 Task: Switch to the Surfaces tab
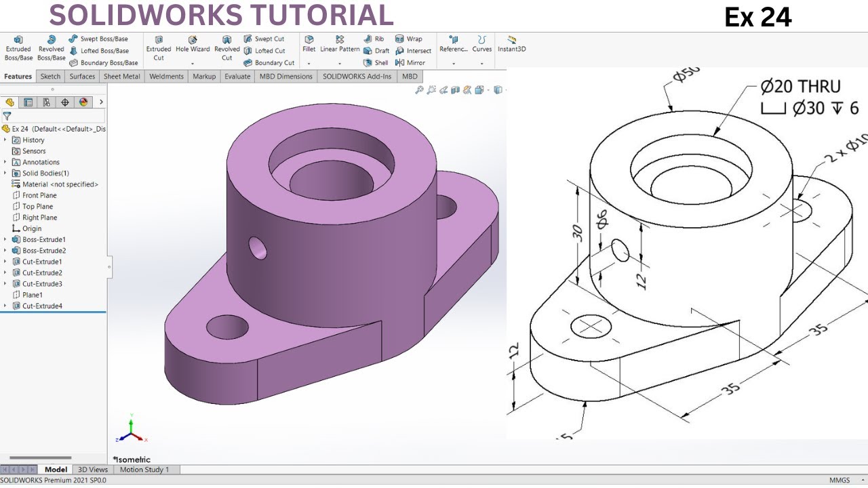82,77
